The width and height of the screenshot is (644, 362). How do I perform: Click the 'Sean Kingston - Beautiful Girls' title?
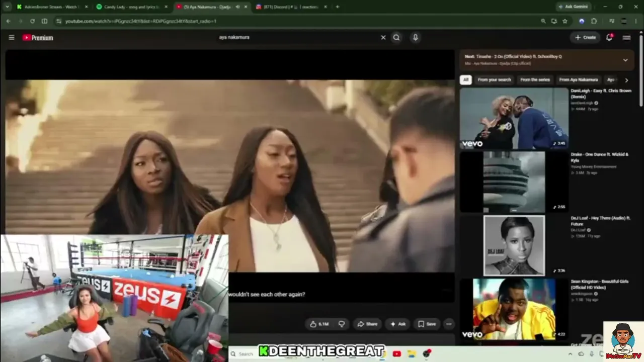[599, 284]
